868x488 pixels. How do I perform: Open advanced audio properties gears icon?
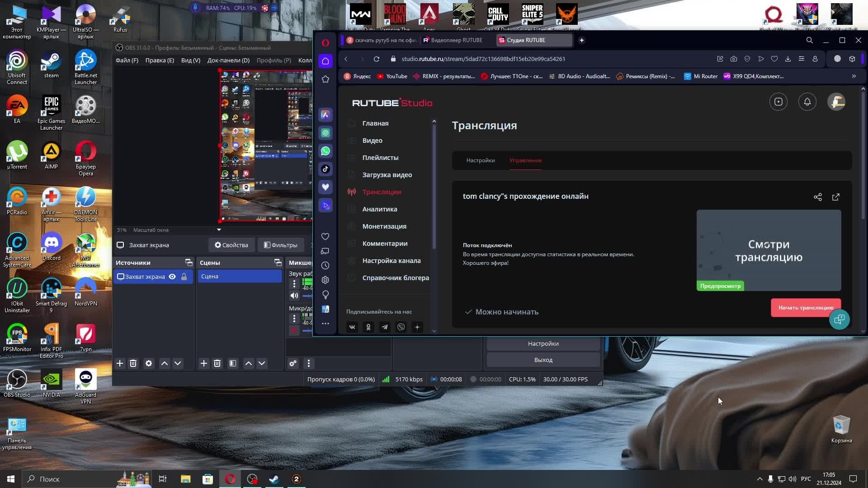point(293,363)
